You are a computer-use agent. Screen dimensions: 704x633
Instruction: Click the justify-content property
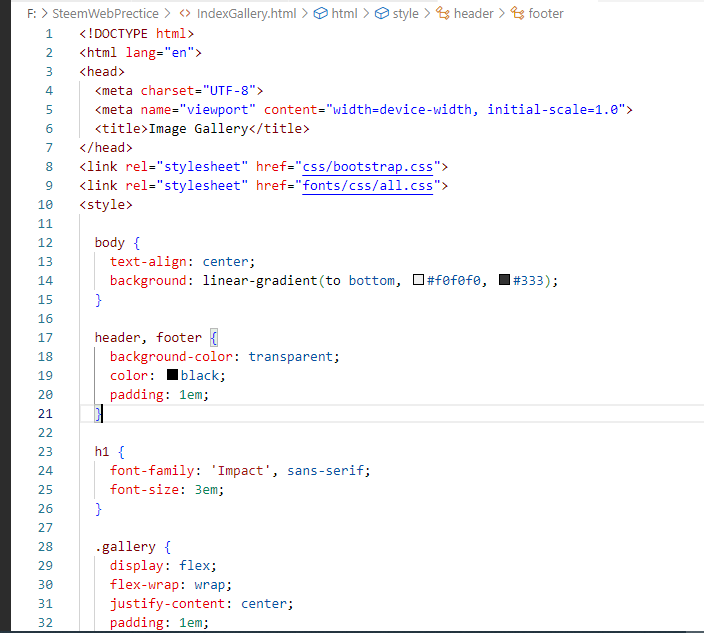coord(167,604)
